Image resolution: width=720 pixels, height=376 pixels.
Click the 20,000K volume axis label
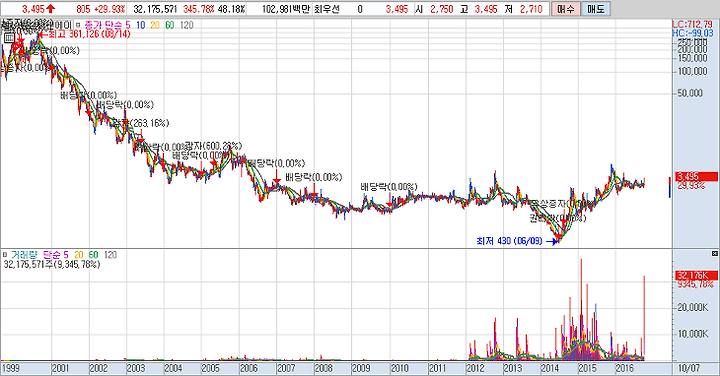point(692,307)
